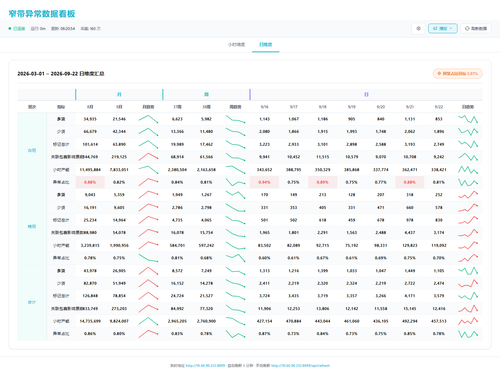
Task: Click the 周 group header
Action: pos(206,95)
